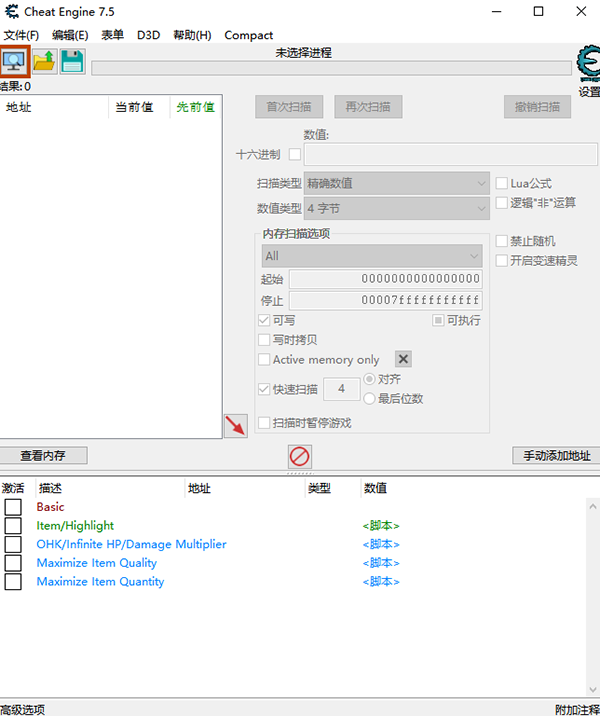The height and width of the screenshot is (716, 600).
Task: Enable the 逻辑"非"运算 checkbox
Action: tap(502, 203)
